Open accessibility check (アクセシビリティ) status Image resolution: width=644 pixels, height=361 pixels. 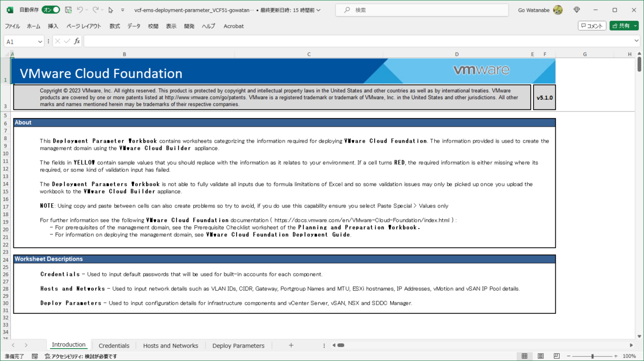click(x=81, y=356)
